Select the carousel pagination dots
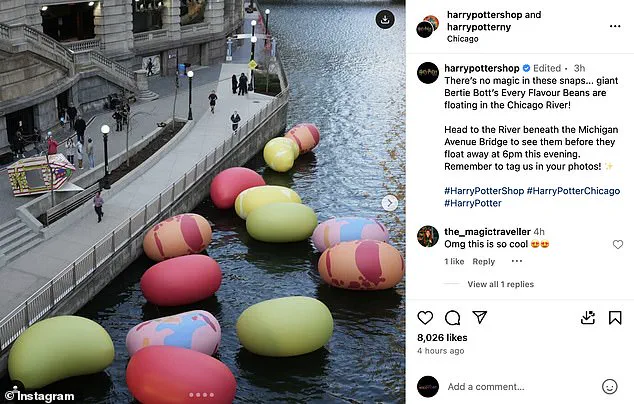This screenshot has width=634, height=404. click(201, 395)
